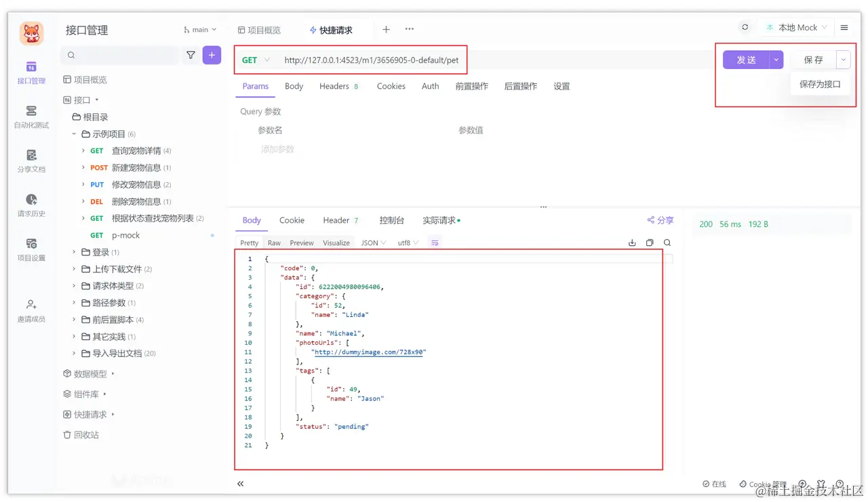Open the 发送 button dropdown arrow
868x502 pixels.
[x=776, y=60]
